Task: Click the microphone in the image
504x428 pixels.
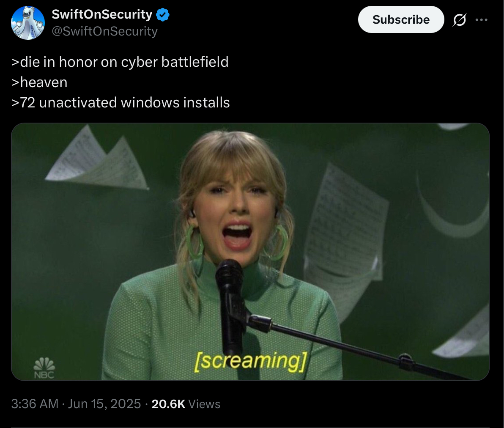Action: click(x=230, y=305)
